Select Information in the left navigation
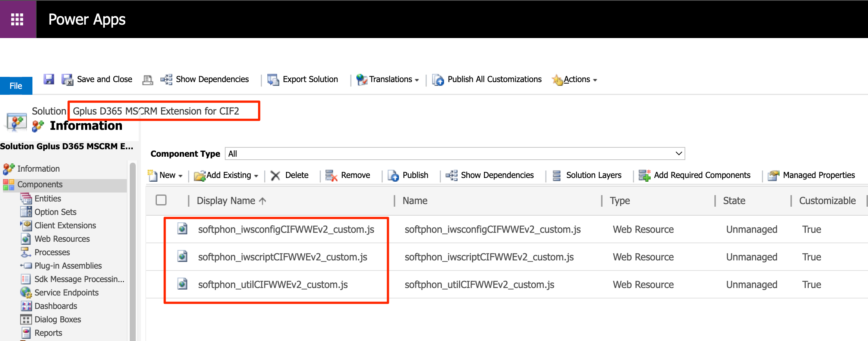This screenshot has width=868, height=341. (38, 169)
